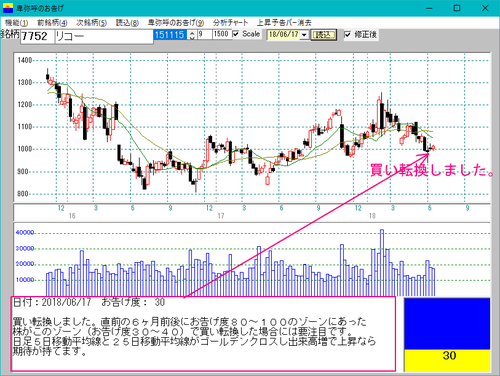Click the 40000 volume axis label
Viewport: 500px width, 376px height.
(25, 233)
